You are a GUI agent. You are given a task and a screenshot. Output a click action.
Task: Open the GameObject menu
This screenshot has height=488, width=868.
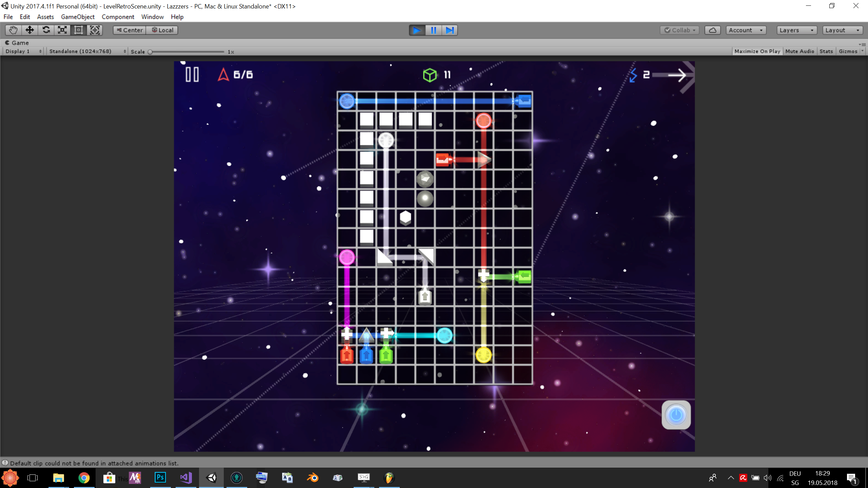pos(78,17)
